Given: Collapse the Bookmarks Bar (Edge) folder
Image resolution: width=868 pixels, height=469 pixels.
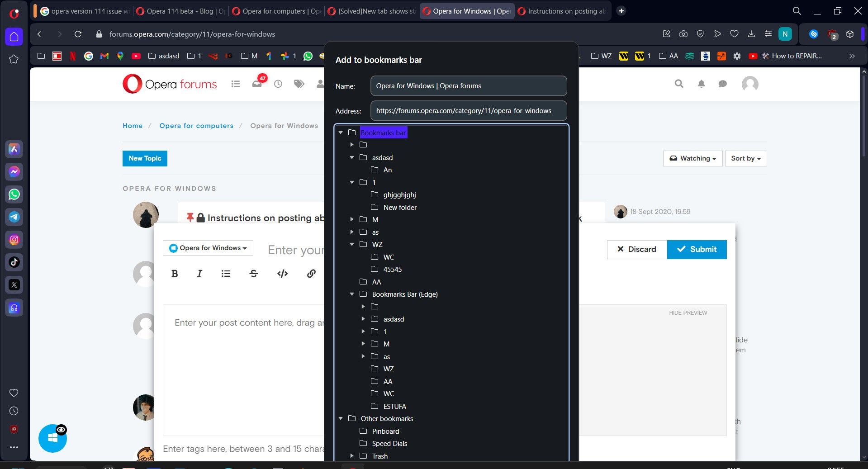Looking at the screenshot, I should click(x=352, y=294).
